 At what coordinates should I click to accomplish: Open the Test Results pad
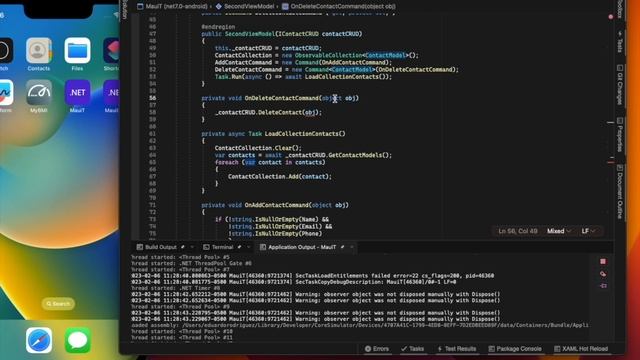pyautogui.click(x=456, y=349)
